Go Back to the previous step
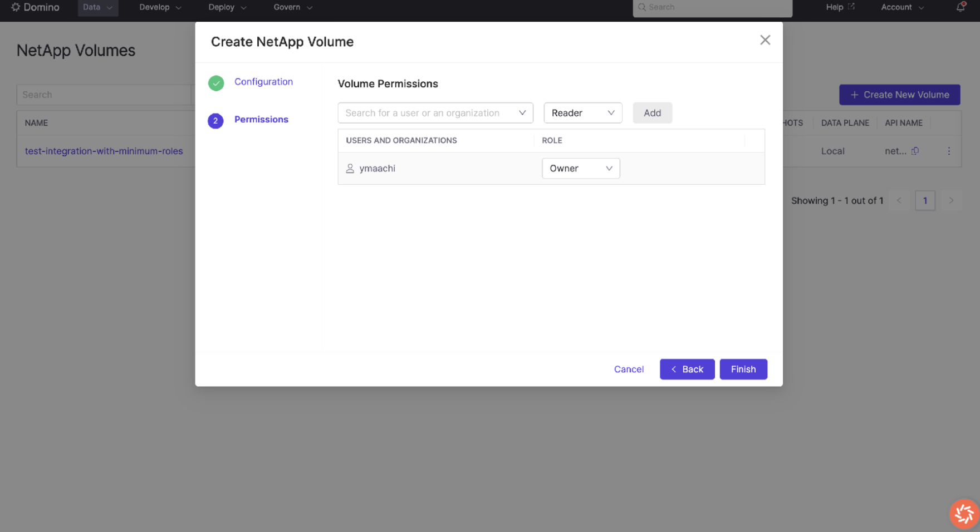The height and width of the screenshot is (532, 980). click(687, 369)
